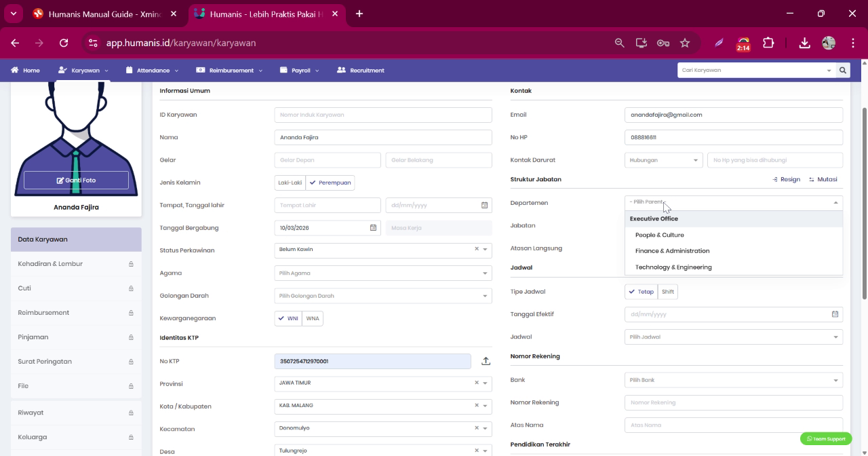
Task: Select Laki-Laki gender option
Action: point(290,183)
